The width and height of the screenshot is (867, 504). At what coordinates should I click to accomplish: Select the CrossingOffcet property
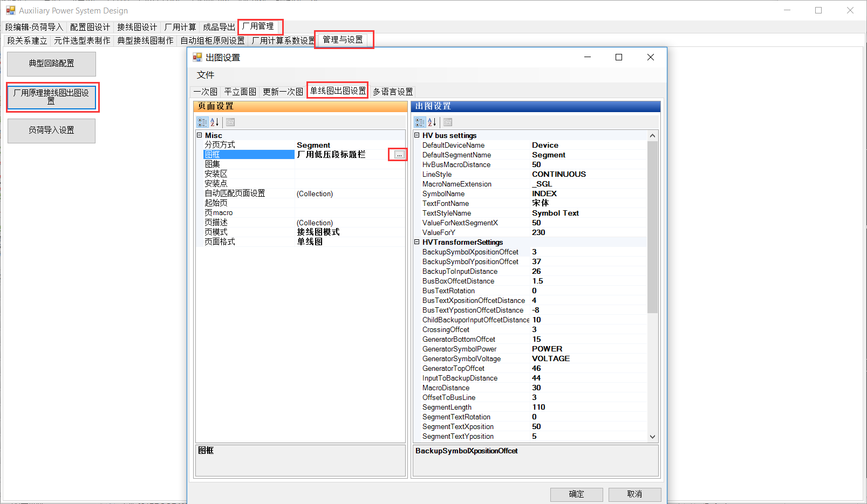tap(534, 329)
